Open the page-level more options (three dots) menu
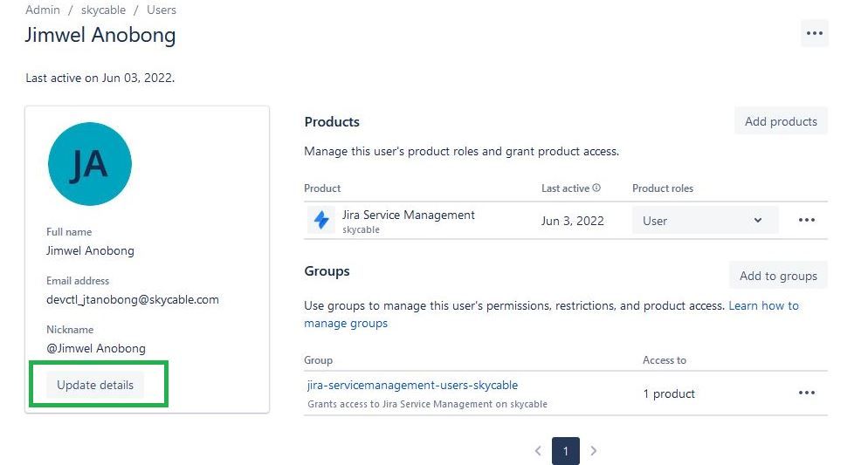The image size is (868, 465). pyautogui.click(x=815, y=33)
